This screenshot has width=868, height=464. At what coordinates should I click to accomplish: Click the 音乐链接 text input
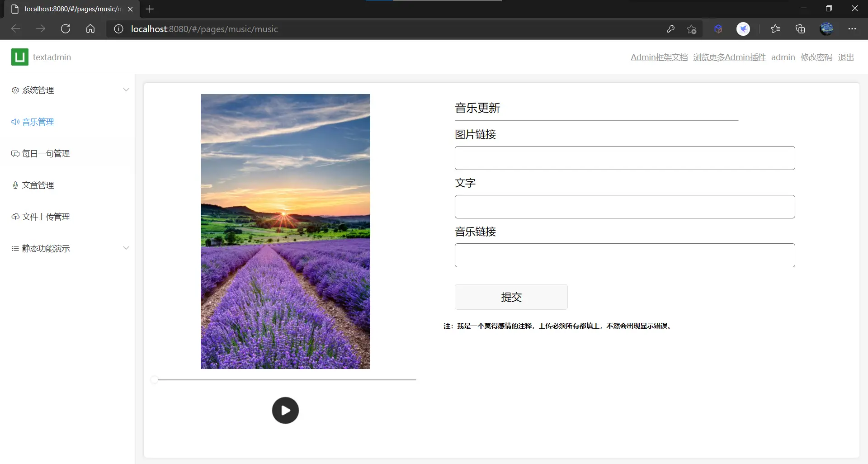624,256
